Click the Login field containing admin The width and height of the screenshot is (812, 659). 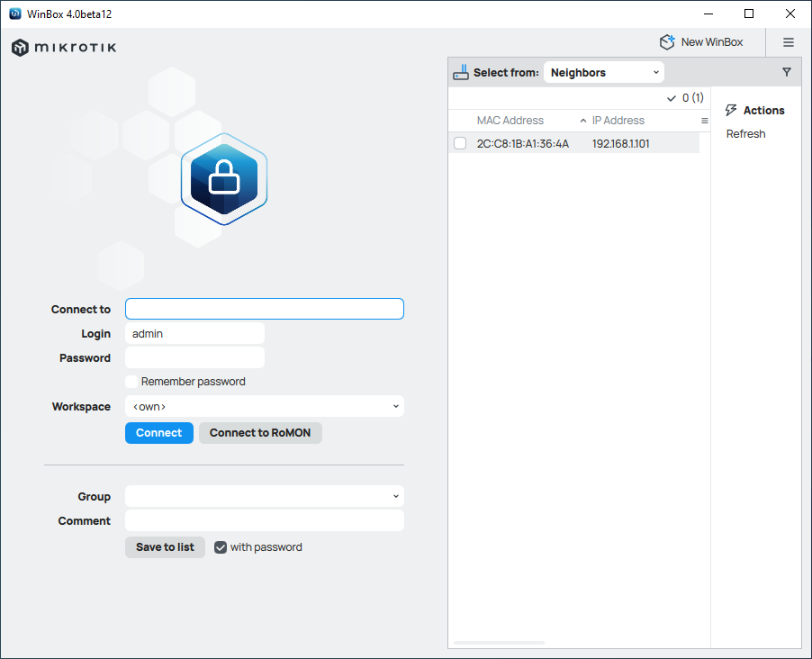[194, 334]
